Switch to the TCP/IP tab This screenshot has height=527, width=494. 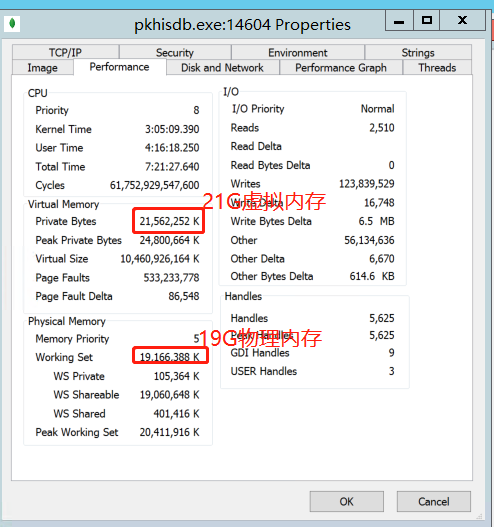point(66,52)
